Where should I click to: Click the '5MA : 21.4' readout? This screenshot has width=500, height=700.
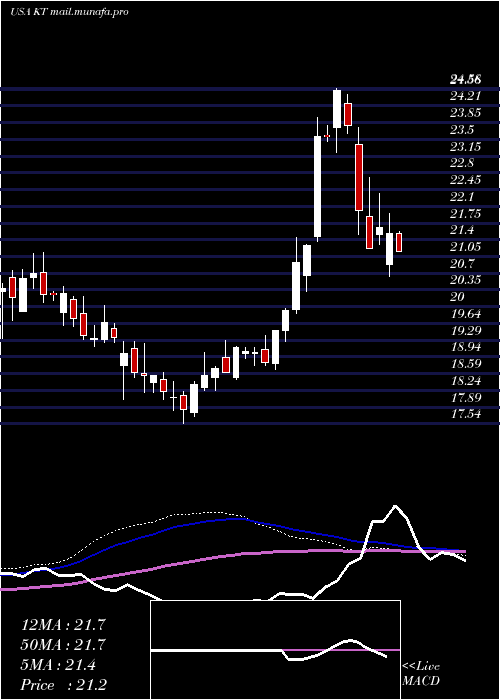(58, 665)
